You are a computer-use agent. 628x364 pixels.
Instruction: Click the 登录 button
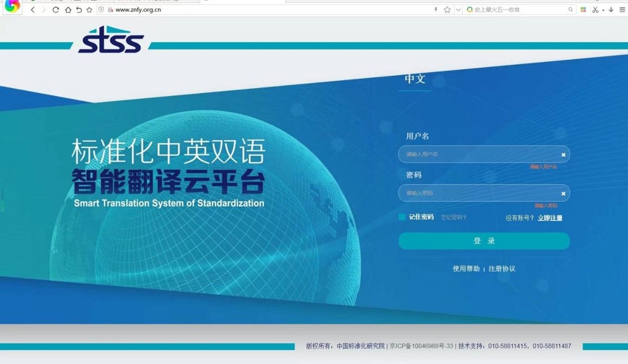click(484, 241)
